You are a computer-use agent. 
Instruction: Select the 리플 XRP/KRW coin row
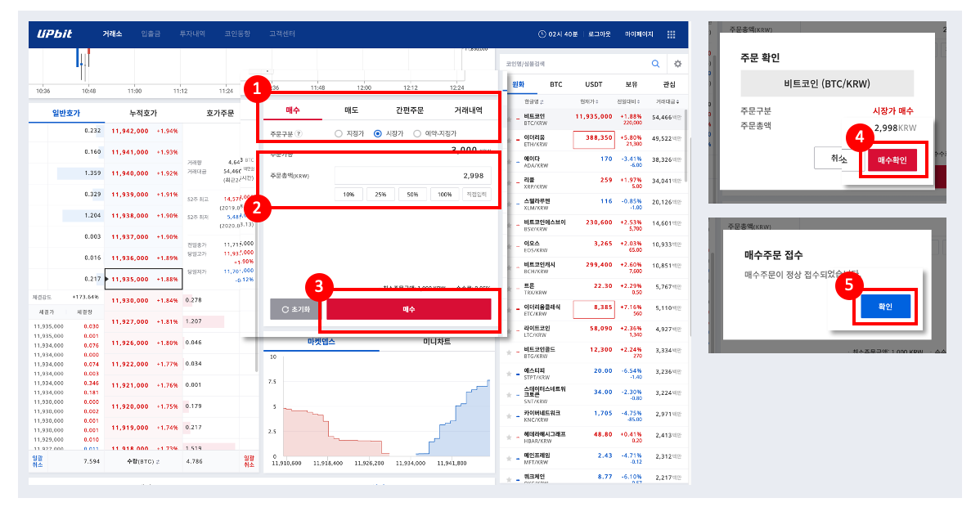592,183
